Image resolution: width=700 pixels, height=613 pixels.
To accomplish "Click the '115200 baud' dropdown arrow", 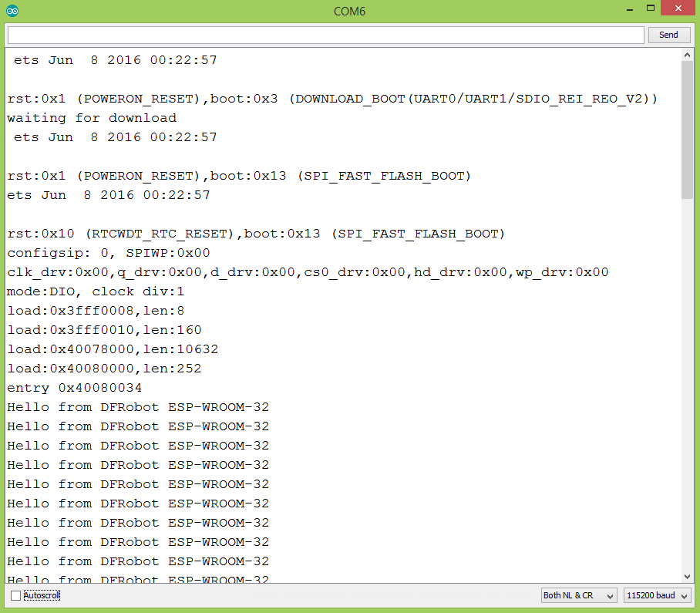I will pos(685,594).
